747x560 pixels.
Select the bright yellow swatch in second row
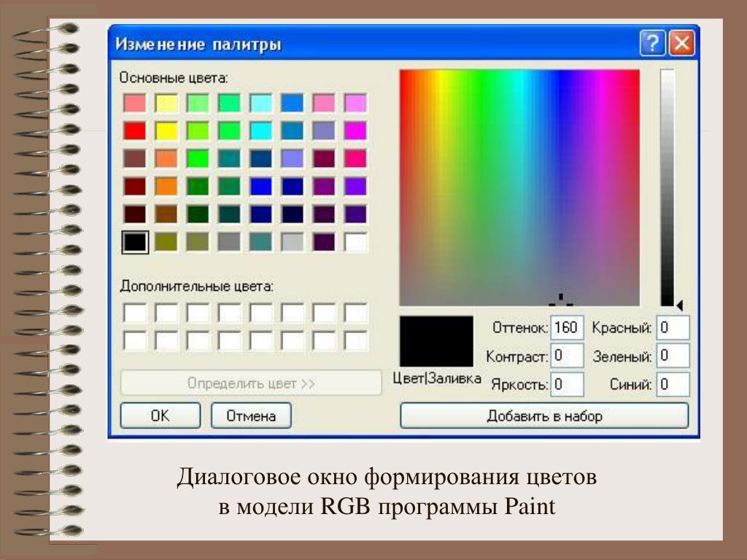(166, 131)
